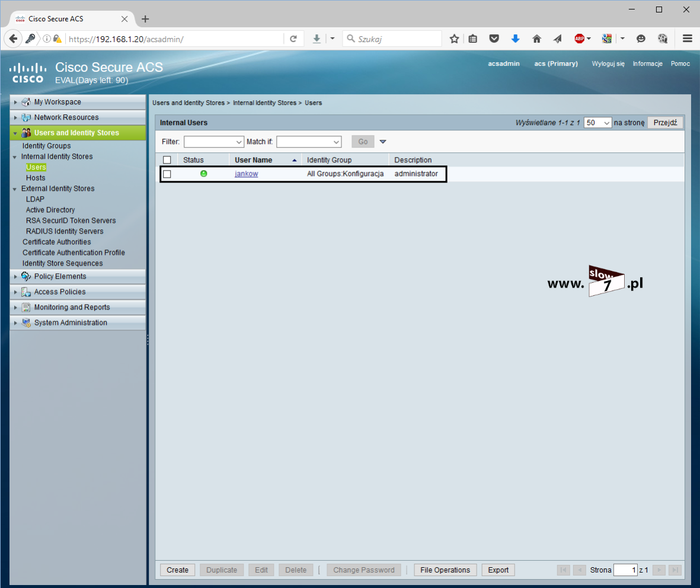Click the site information icon in address bar
700x588 pixels.
[x=46, y=39]
